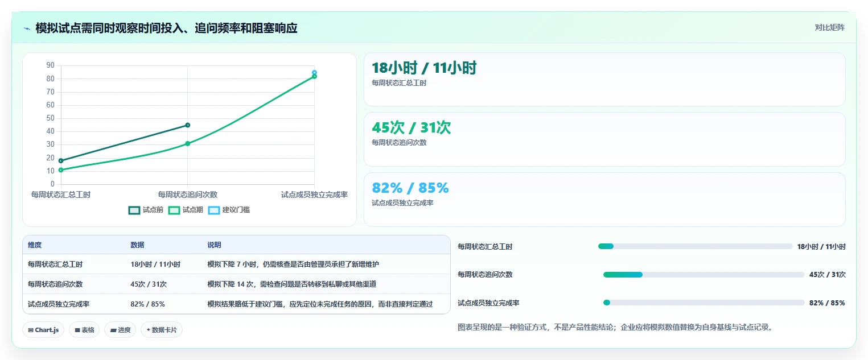This screenshot has width=868, height=360.
Task: Click the 试点成员独立完成率 progress bar
Action: pyautogui.click(x=704, y=303)
